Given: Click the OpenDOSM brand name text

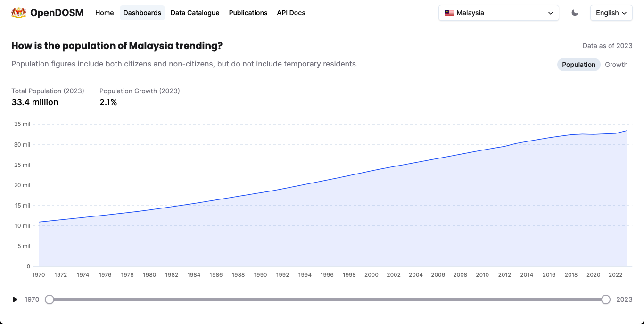Looking at the screenshot, I should 57,13.
